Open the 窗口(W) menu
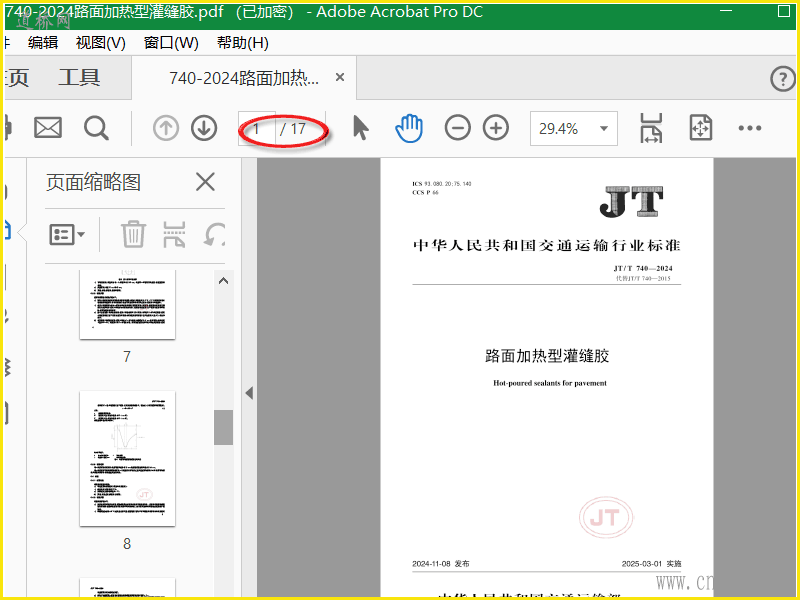Image resolution: width=800 pixels, height=600 pixels. point(171,42)
